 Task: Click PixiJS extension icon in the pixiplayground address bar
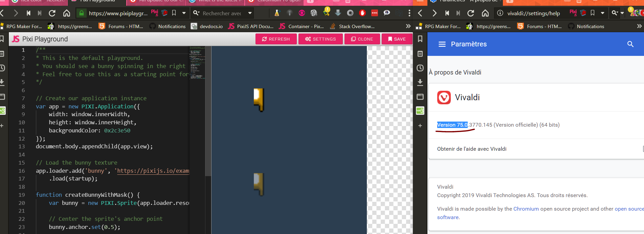pyautogui.click(x=155, y=13)
